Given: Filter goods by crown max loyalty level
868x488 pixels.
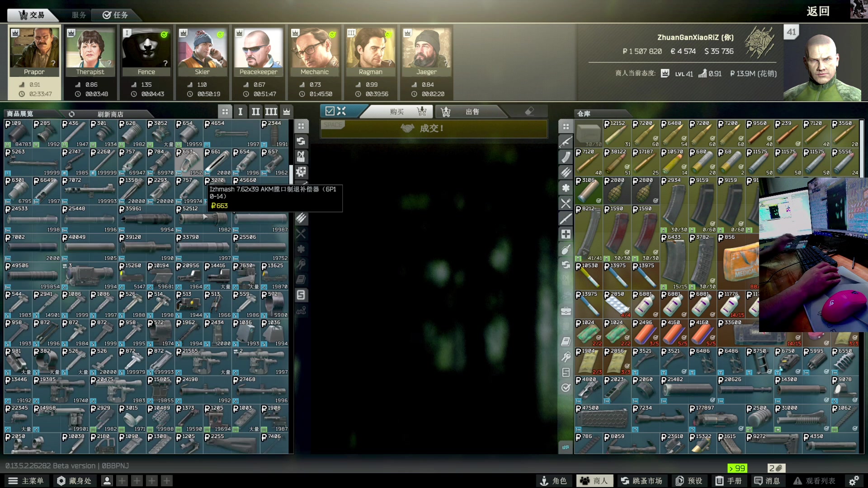Looking at the screenshot, I should click(286, 111).
